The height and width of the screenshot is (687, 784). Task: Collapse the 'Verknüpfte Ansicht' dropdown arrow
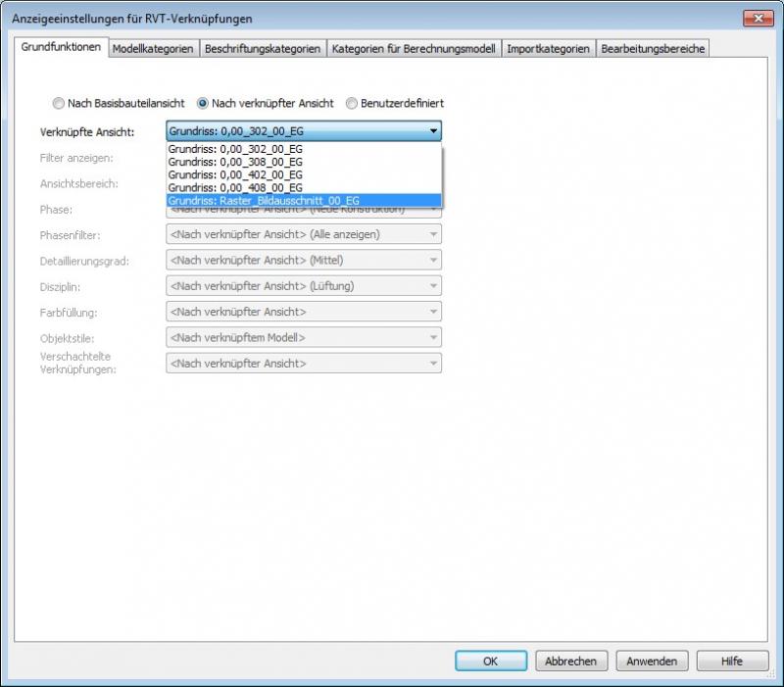point(432,131)
